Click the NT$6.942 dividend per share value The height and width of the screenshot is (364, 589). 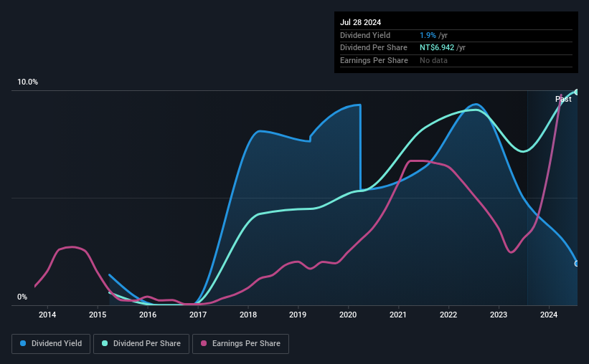(x=437, y=48)
